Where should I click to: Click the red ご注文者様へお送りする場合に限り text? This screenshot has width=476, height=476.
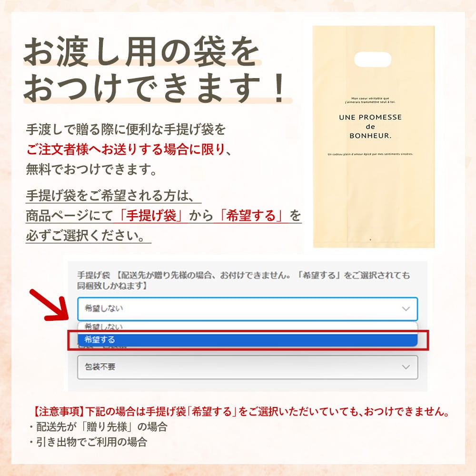coord(126,149)
